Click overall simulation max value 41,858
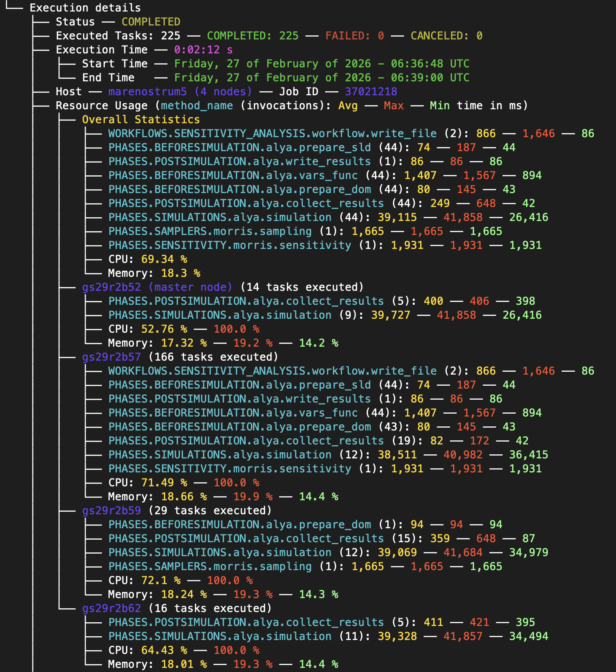Viewport: 616px width, 672px height. pyautogui.click(x=463, y=217)
